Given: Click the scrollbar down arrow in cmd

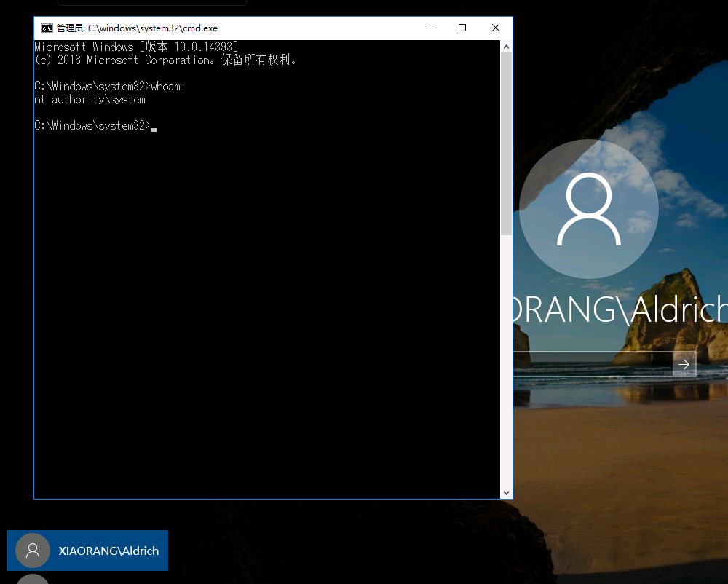Looking at the screenshot, I should pos(506,492).
